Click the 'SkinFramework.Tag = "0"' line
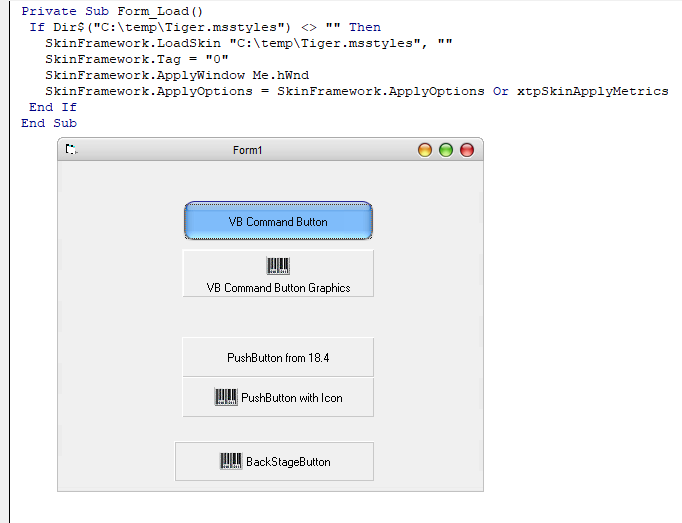The image size is (682, 523). 137,59
